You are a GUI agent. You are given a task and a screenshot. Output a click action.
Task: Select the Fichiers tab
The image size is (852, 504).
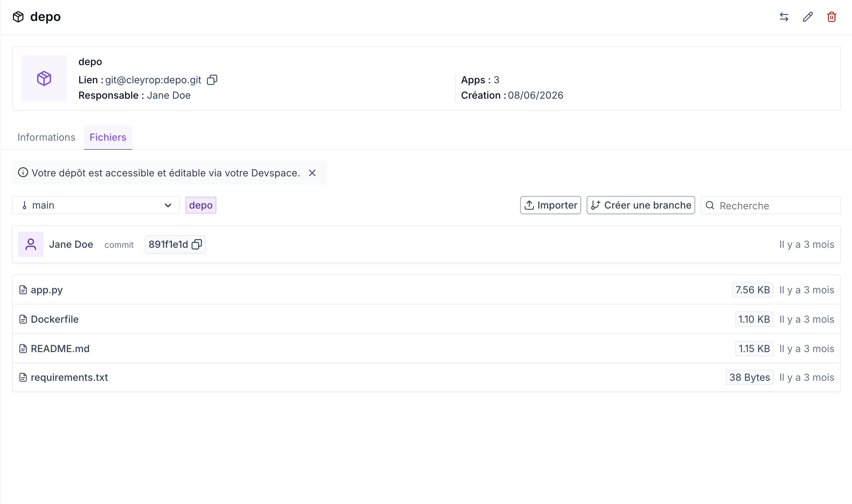tap(108, 137)
